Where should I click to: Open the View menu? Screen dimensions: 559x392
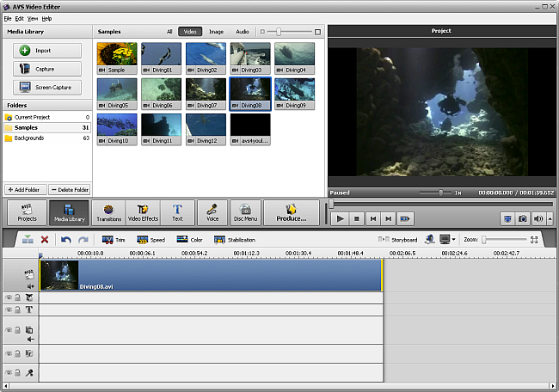[33, 19]
